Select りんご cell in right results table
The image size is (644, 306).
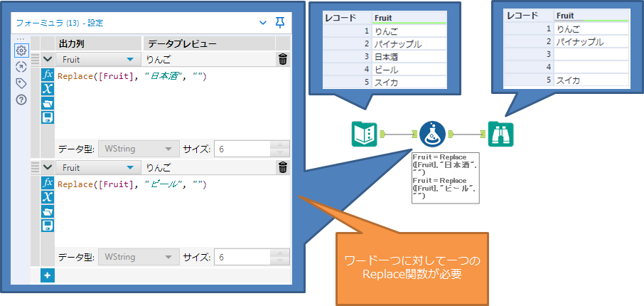coord(591,28)
